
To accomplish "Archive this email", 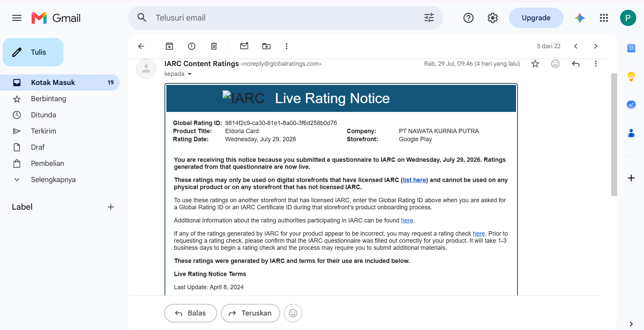I will tap(169, 46).
